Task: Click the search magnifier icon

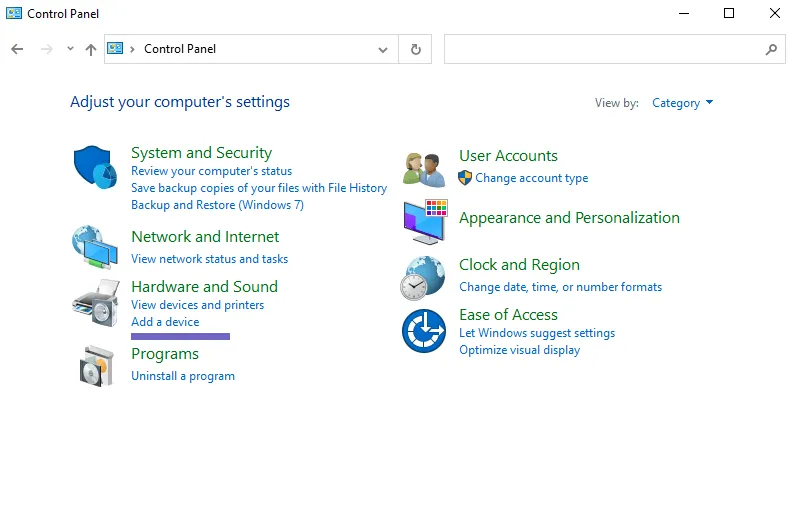Action: point(771,49)
